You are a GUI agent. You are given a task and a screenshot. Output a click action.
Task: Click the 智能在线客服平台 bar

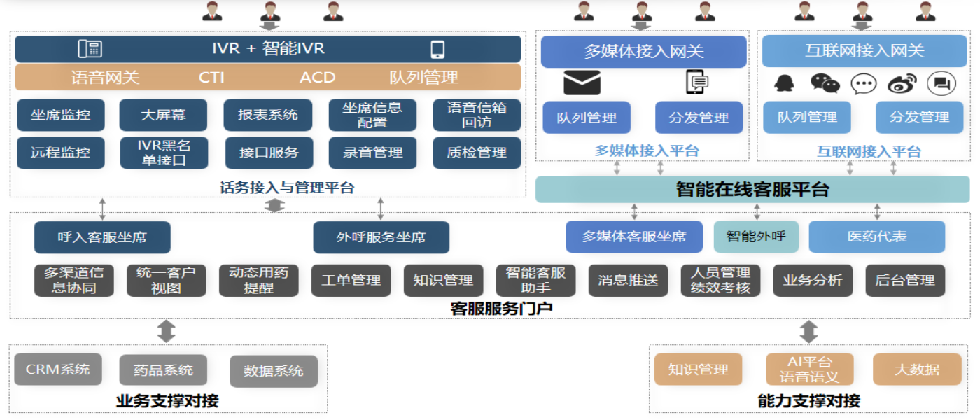752,190
